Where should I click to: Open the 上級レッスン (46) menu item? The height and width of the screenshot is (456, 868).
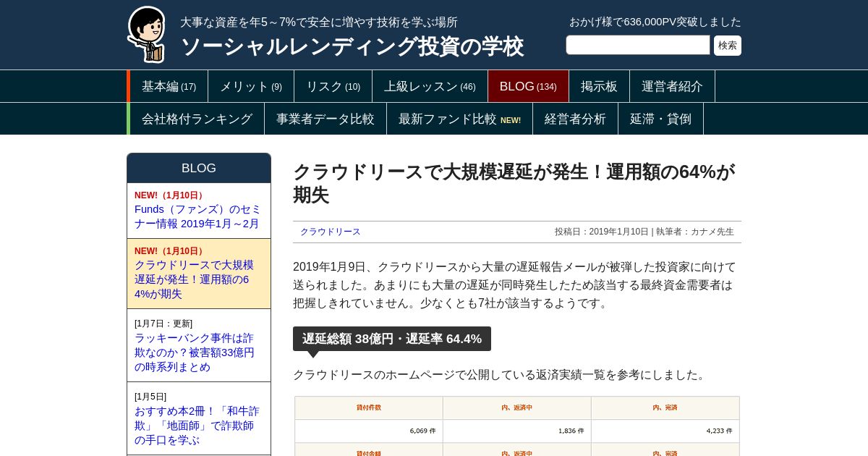pyautogui.click(x=430, y=86)
